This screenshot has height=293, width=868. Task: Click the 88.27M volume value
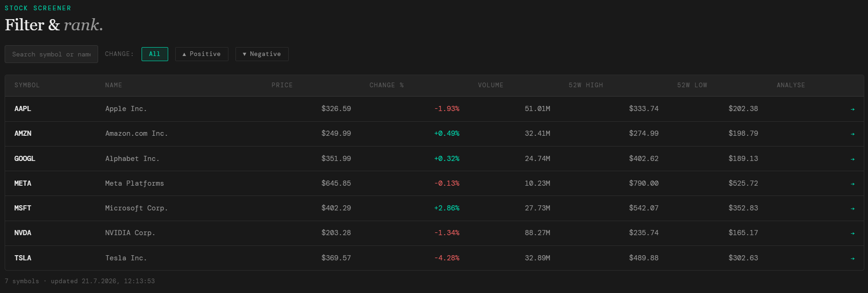[x=538, y=233]
